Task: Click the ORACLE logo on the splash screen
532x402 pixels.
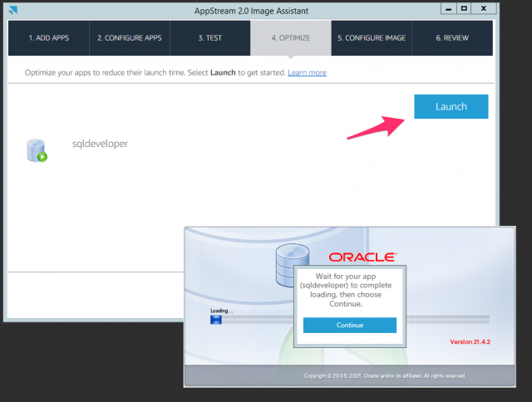Action: (362, 257)
